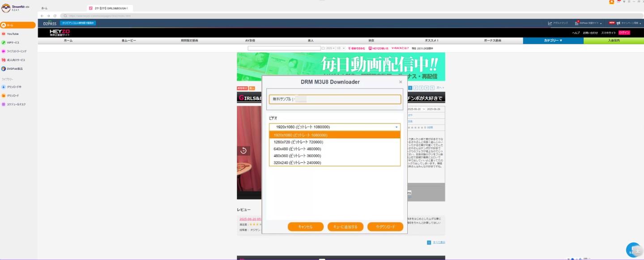644x260 pixels.
Task: Click the browser back arrow
Action: click(x=42, y=16)
